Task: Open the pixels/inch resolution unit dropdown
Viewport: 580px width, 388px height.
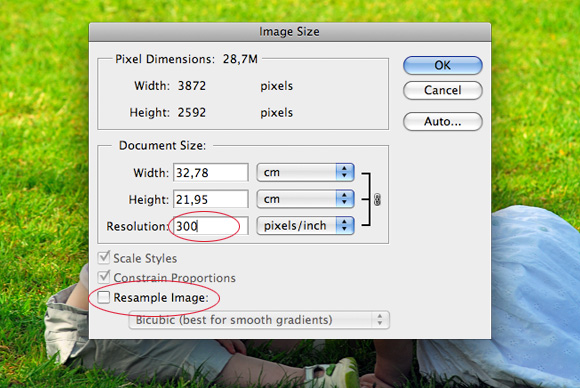Action: pos(305,226)
